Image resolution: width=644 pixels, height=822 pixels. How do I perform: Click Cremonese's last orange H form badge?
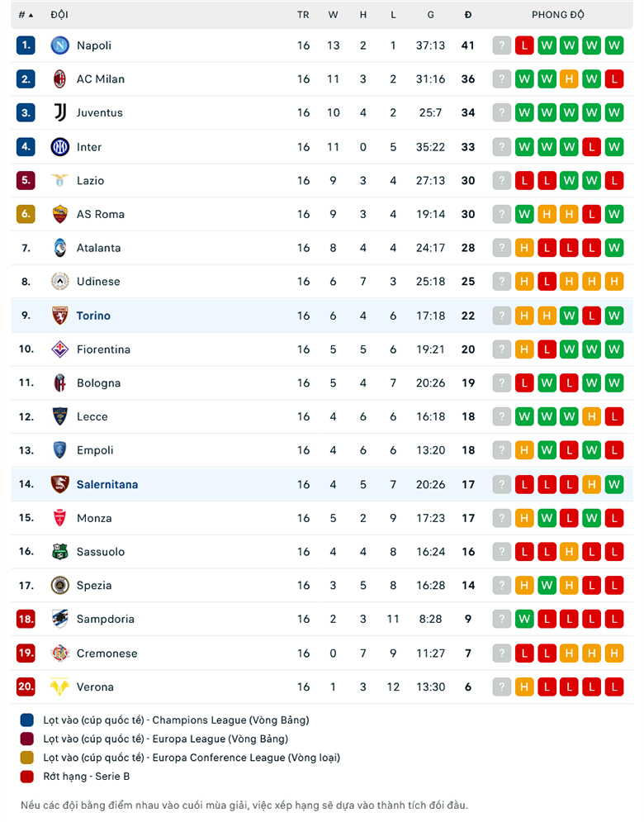tap(613, 653)
